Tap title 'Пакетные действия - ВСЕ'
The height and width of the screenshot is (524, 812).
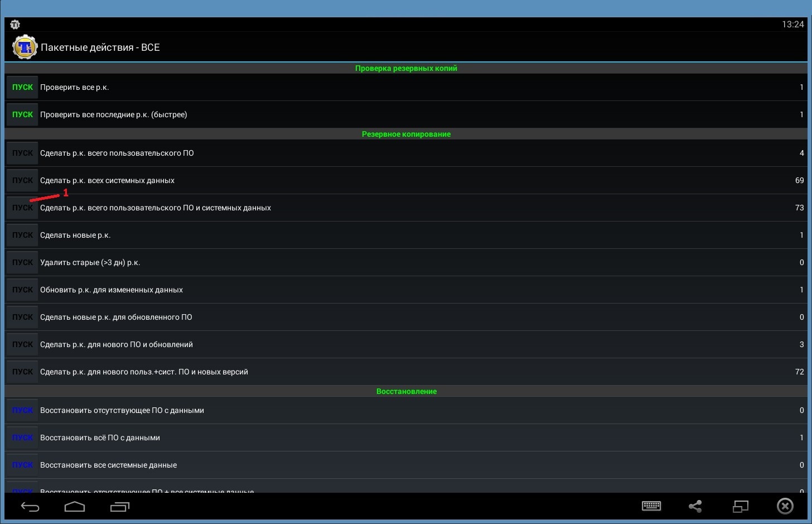tap(100, 47)
